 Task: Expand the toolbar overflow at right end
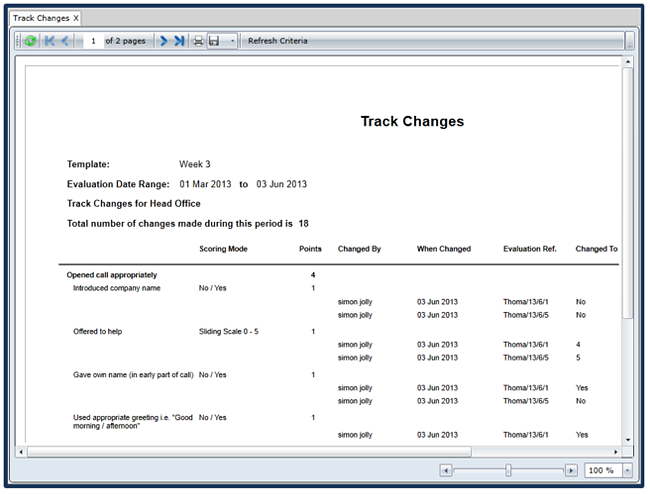pos(629,41)
